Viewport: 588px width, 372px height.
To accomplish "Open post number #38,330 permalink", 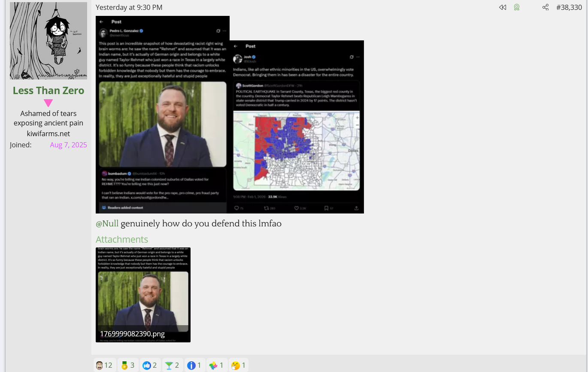I will coord(569,7).
